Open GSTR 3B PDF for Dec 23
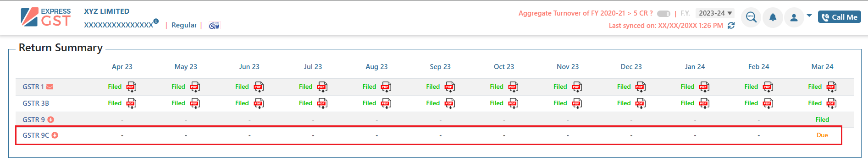The height and width of the screenshot is (167, 868). 641,103
